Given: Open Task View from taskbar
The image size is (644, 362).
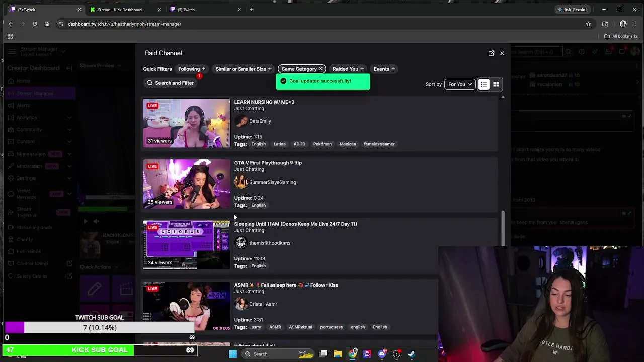Looking at the screenshot, I should pos(324,354).
